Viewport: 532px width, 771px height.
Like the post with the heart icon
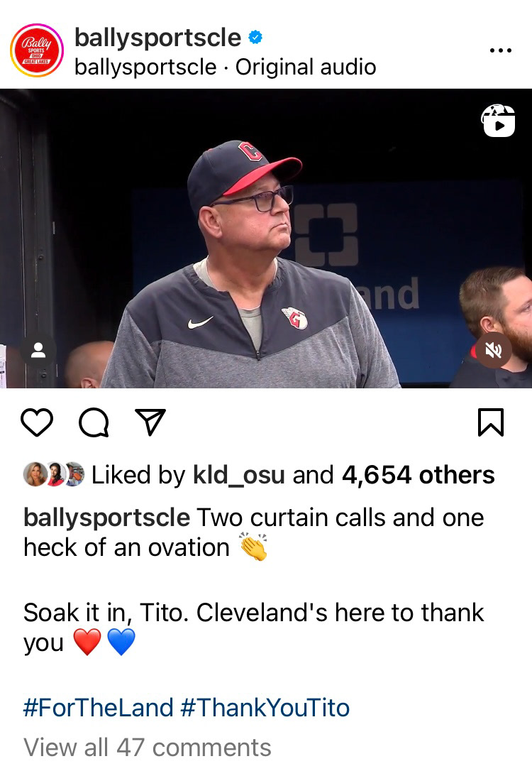coord(37,422)
